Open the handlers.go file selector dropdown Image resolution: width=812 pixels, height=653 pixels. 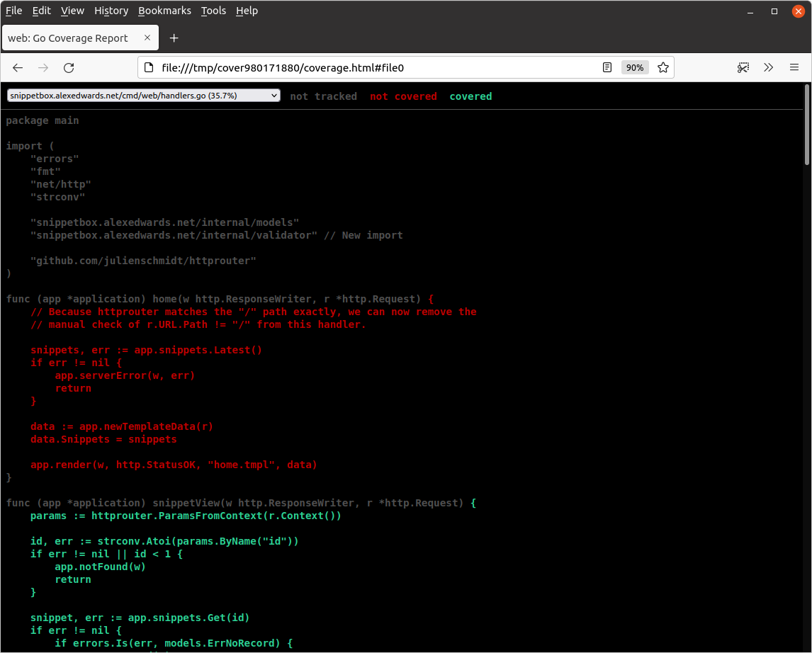(x=143, y=95)
